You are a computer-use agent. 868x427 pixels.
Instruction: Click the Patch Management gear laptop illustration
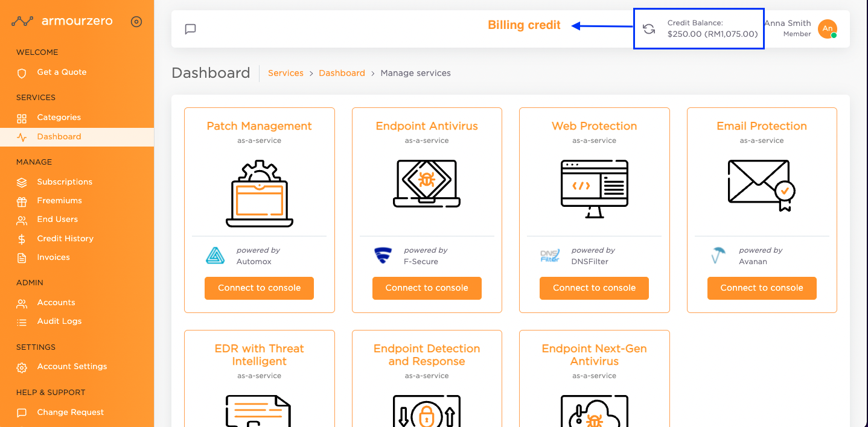point(260,194)
